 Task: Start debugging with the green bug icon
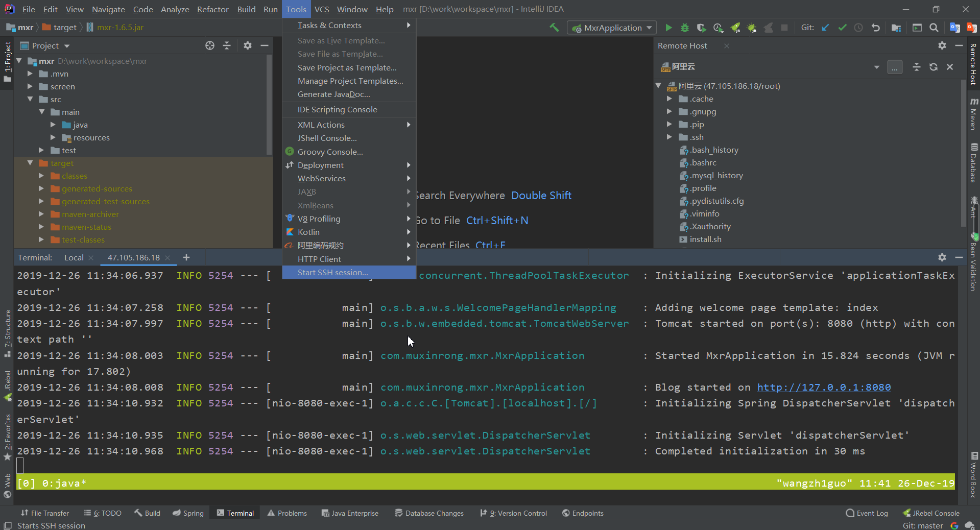(685, 28)
